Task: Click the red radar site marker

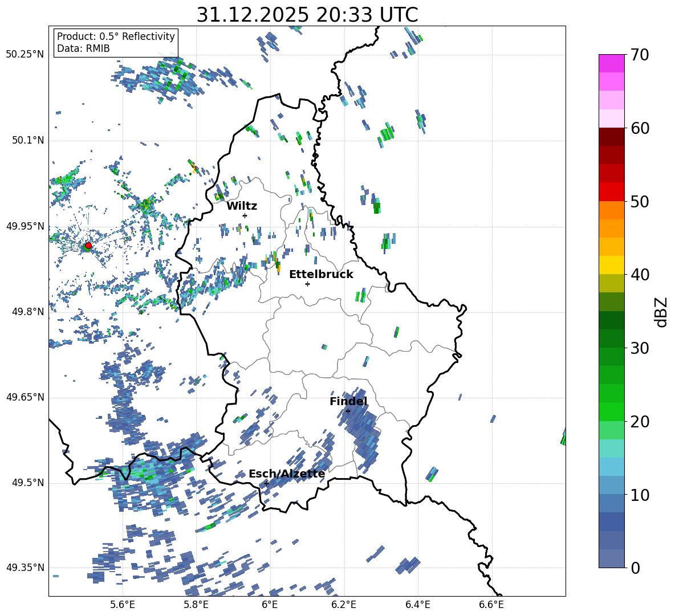Action: tap(88, 246)
